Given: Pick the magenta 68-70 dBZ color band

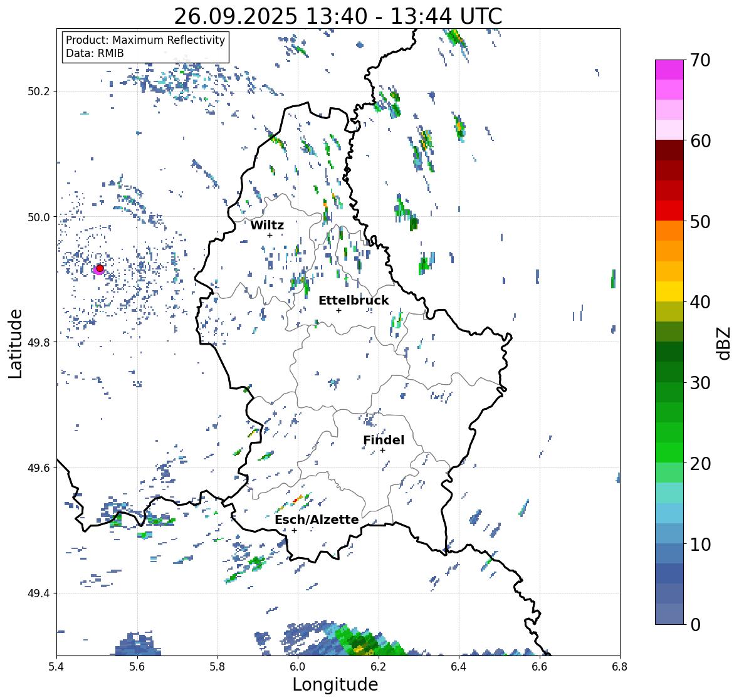Looking at the screenshot, I should [x=669, y=70].
